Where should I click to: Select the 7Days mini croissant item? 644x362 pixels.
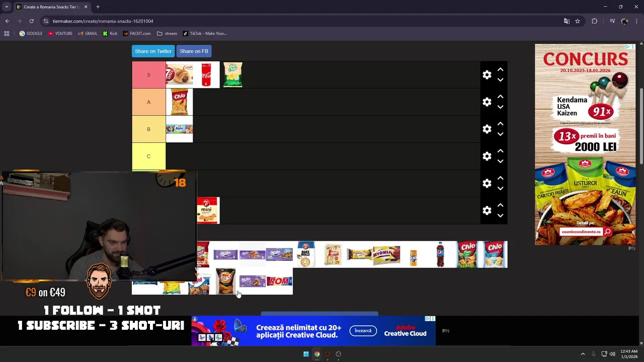coord(208,211)
